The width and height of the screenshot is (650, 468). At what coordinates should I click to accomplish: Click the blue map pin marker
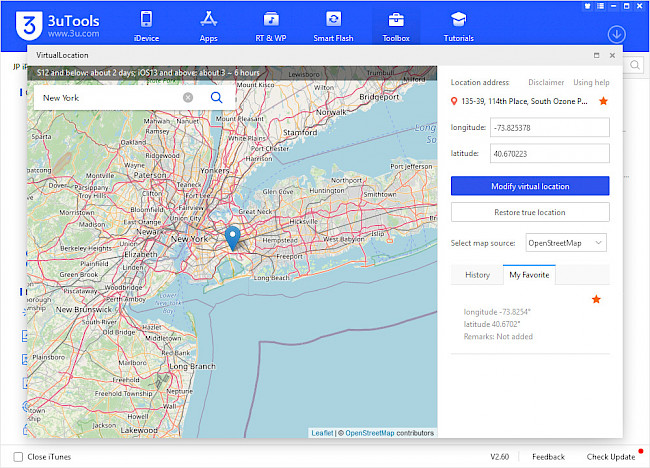[233, 238]
